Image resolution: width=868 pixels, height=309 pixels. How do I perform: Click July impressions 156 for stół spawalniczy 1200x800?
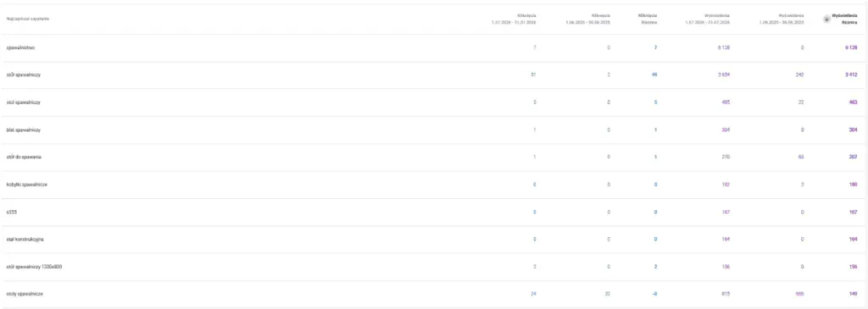(726, 267)
